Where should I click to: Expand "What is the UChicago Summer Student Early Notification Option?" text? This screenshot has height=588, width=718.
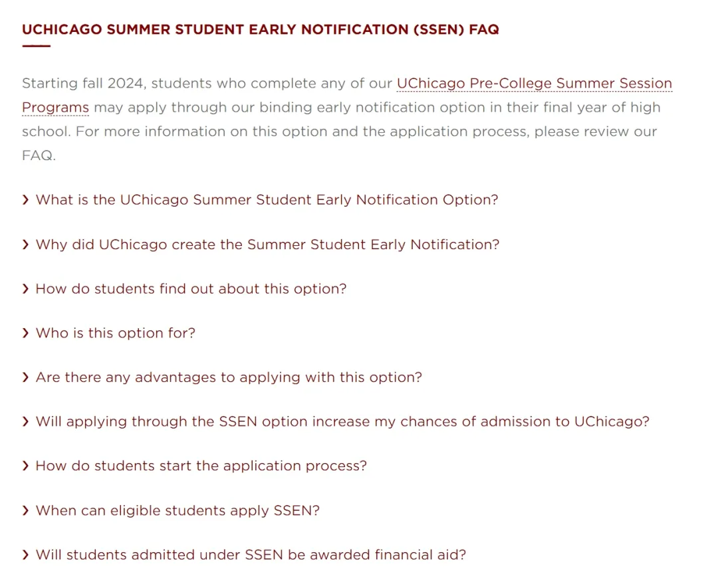pyautogui.click(x=267, y=200)
